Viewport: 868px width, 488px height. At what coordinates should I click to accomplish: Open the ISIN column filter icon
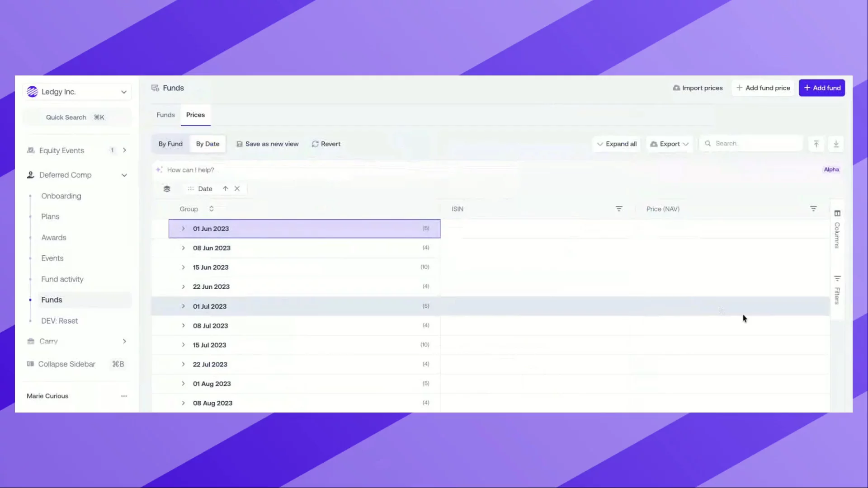(x=619, y=209)
